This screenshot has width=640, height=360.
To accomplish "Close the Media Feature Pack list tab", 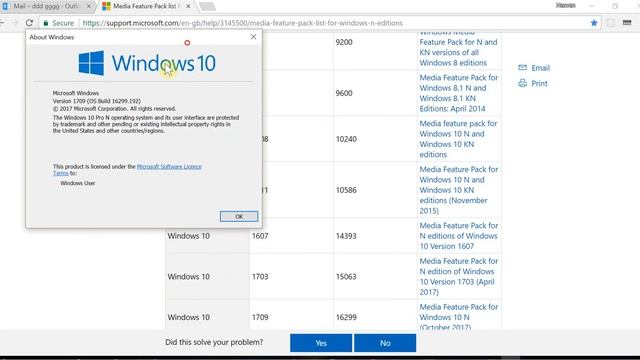I will [x=188, y=6].
